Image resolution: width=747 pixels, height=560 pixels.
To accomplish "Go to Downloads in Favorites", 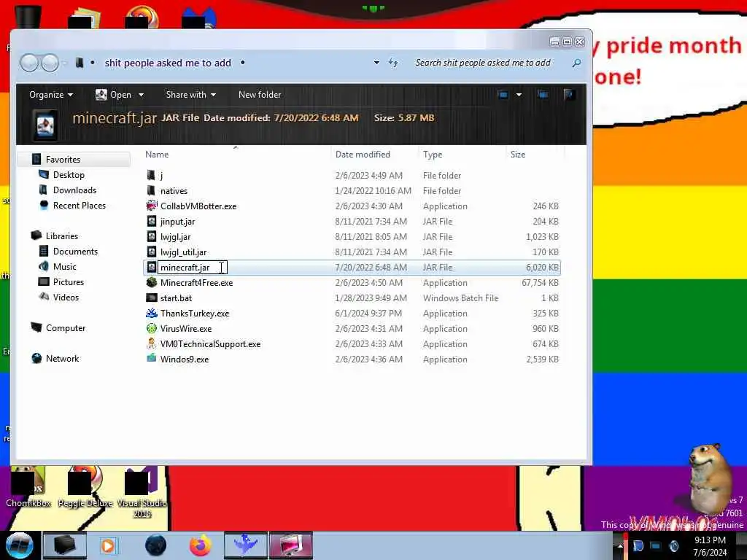I will [x=74, y=190].
